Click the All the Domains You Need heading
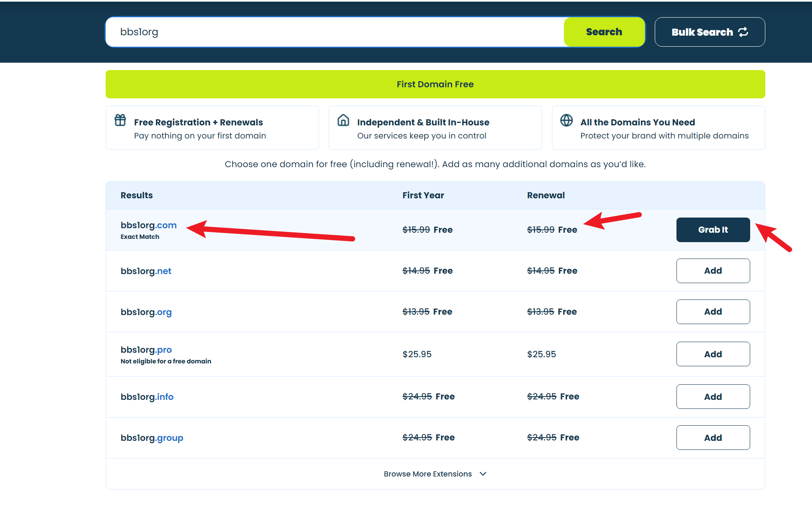The height and width of the screenshot is (515, 812). pyautogui.click(x=638, y=122)
